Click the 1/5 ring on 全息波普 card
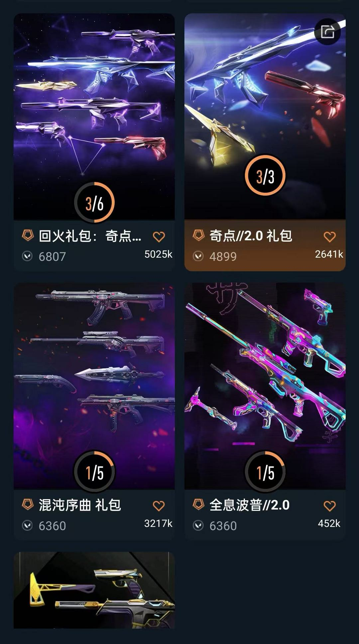The width and height of the screenshot is (359, 644). pyautogui.click(x=265, y=472)
